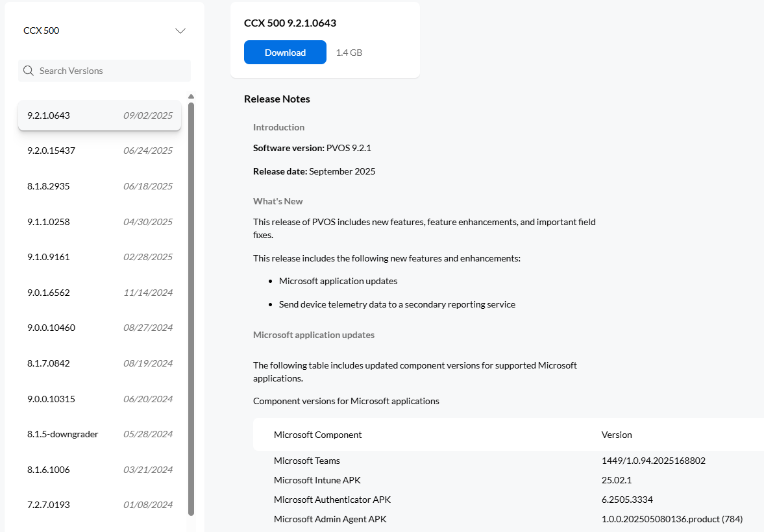Pick firmware 8.1.7.0842
The height and width of the screenshot is (532, 764).
[x=97, y=363]
